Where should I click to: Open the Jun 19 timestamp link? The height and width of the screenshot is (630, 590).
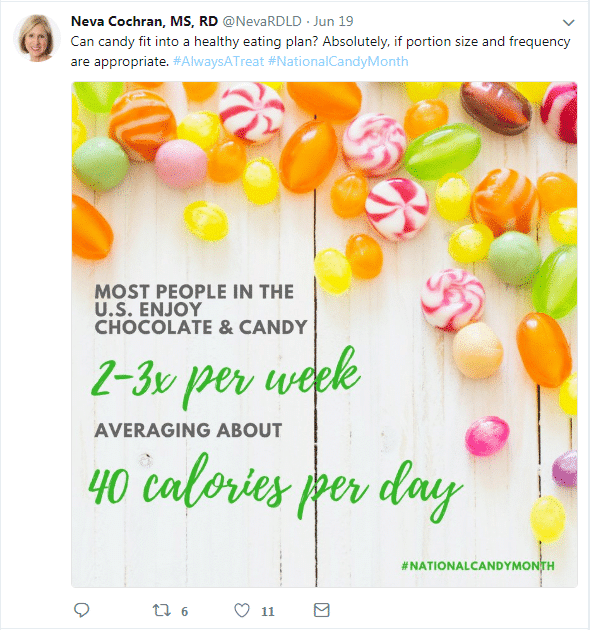click(333, 21)
